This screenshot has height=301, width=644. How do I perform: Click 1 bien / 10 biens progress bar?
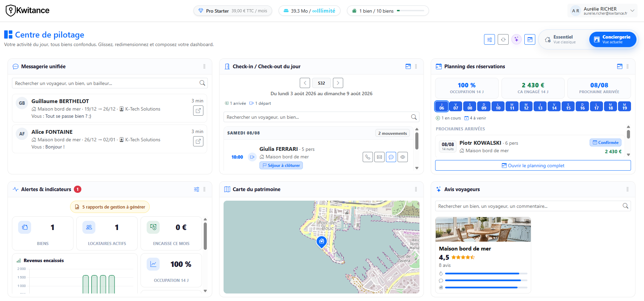click(411, 11)
